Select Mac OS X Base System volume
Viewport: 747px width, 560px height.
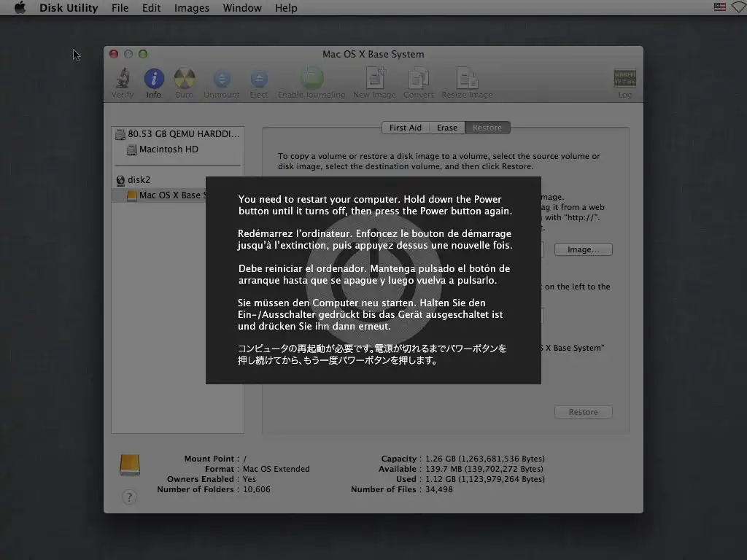(x=160, y=195)
